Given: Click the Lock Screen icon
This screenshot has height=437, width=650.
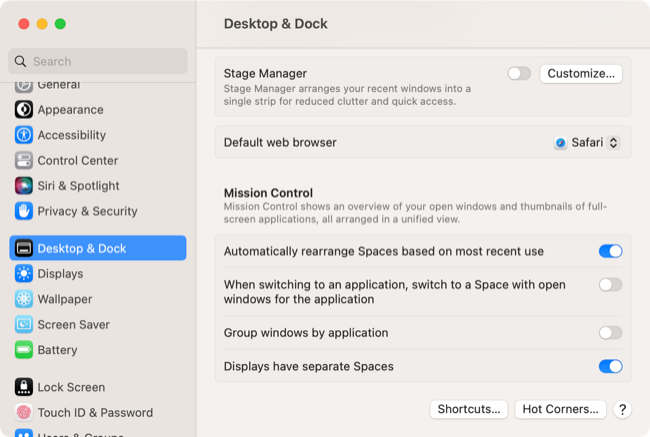Looking at the screenshot, I should [x=24, y=387].
